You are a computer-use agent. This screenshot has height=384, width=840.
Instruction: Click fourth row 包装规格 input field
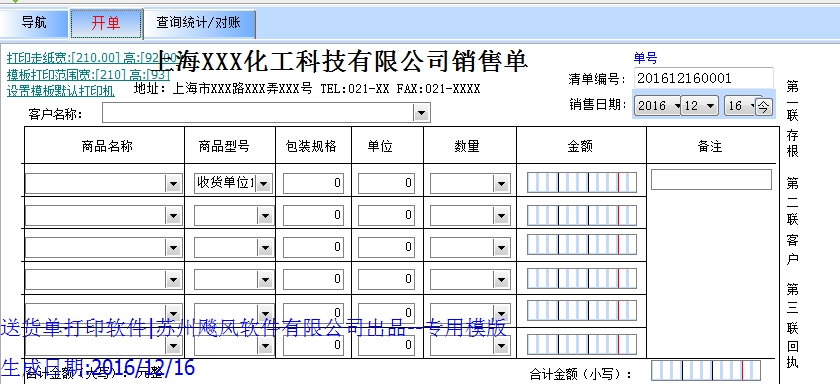(x=313, y=279)
